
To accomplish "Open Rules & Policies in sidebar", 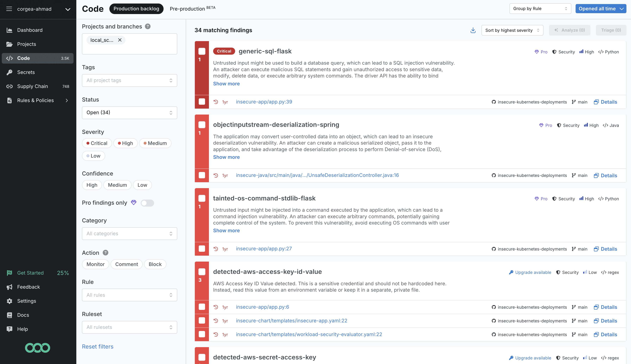I will [x=35, y=100].
